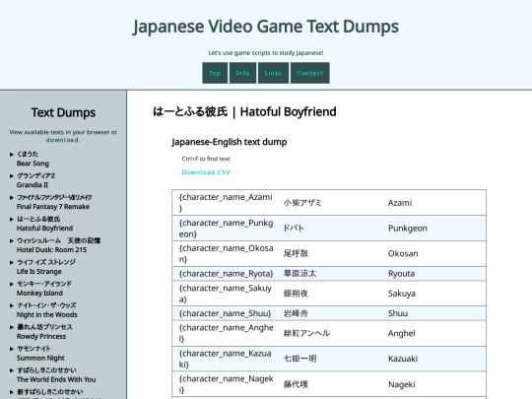Open the Info navigation button
The width and height of the screenshot is (532, 399).
pyautogui.click(x=243, y=73)
